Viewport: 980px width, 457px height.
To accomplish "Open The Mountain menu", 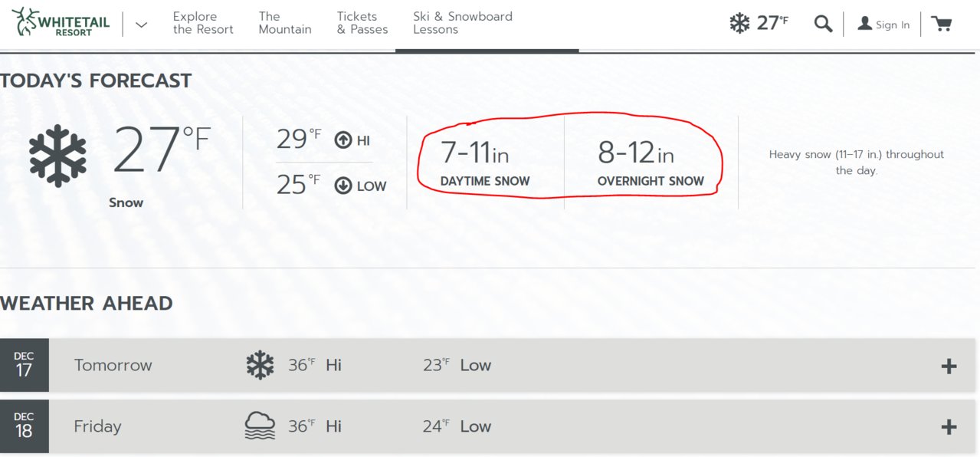I will click(285, 23).
